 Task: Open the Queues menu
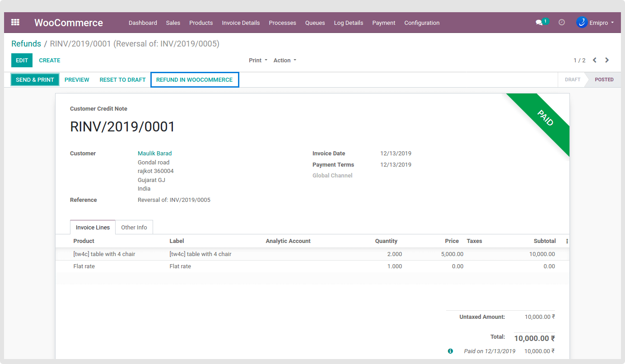(x=315, y=23)
